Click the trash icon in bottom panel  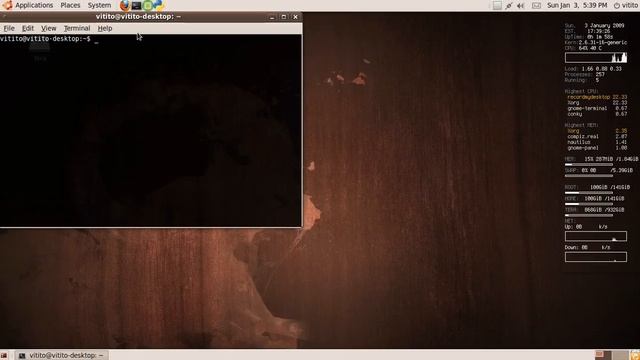pos(635,355)
